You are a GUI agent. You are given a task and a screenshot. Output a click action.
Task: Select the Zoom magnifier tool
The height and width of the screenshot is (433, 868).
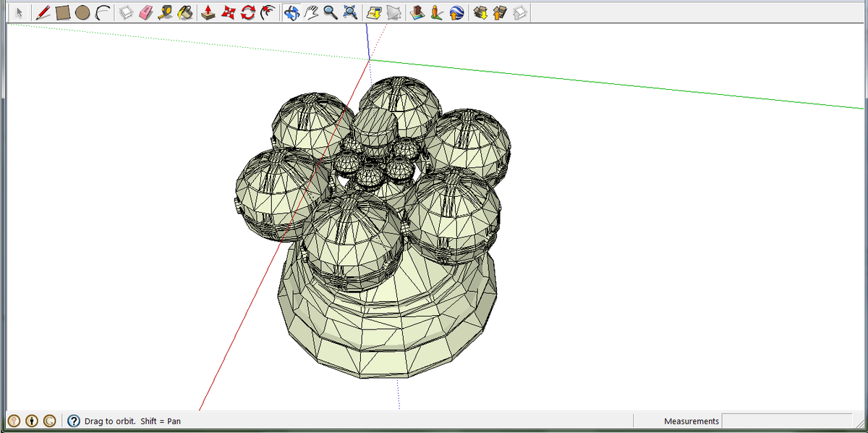pyautogui.click(x=331, y=12)
